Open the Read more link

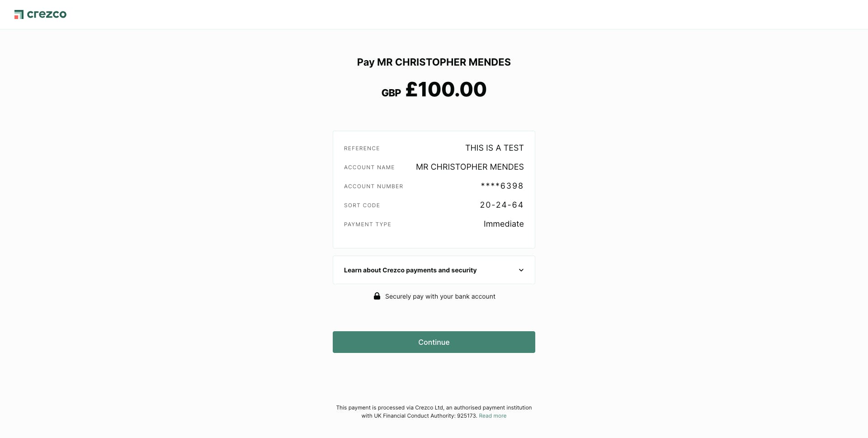pos(492,415)
